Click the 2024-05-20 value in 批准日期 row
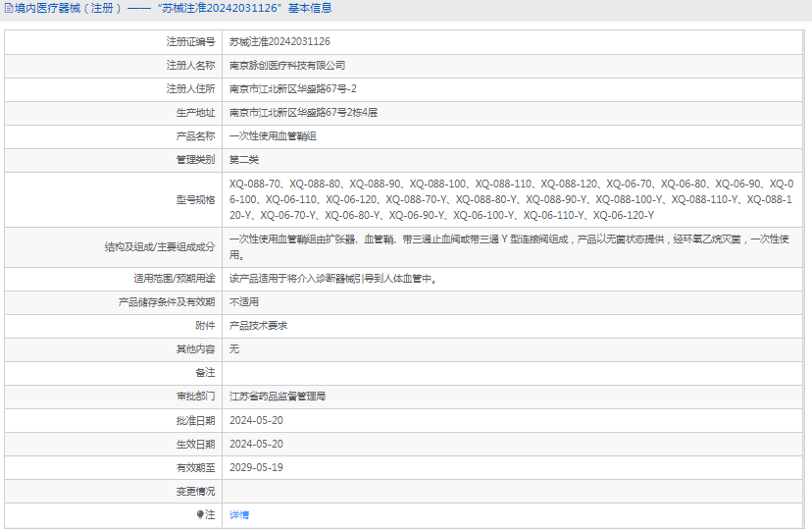Viewport: 812px width, 531px height. click(256, 421)
